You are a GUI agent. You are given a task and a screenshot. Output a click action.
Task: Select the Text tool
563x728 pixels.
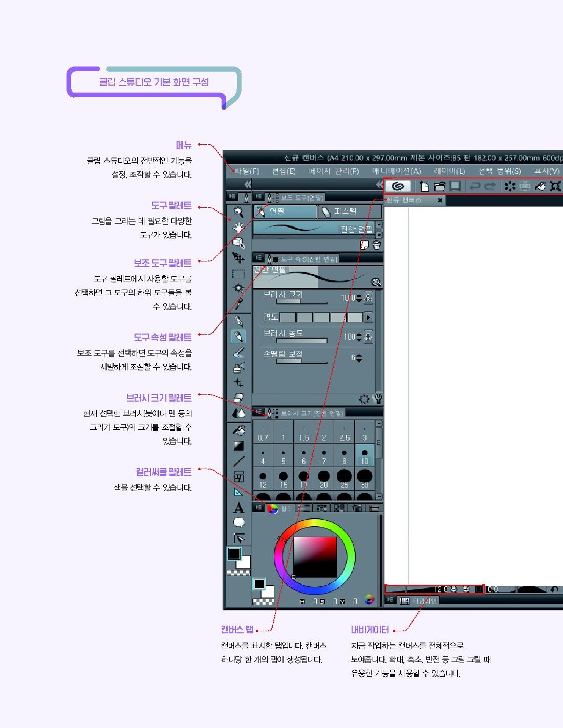pos(239,508)
